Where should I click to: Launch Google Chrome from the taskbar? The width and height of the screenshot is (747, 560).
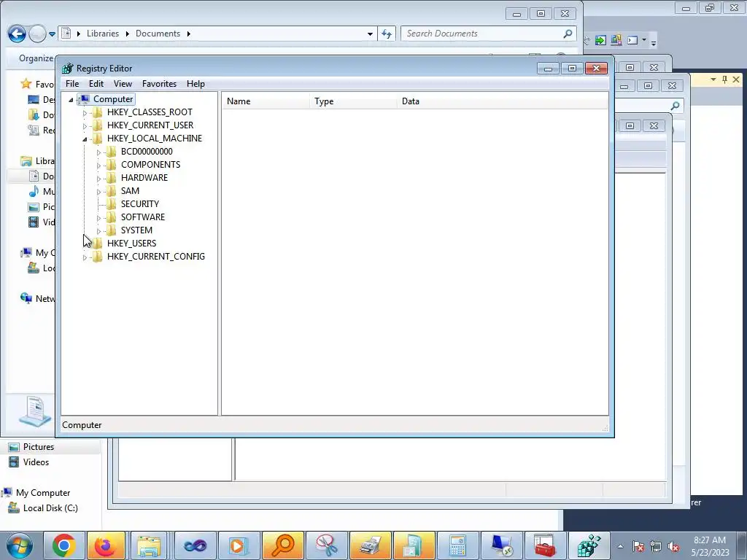coord(64,545)
